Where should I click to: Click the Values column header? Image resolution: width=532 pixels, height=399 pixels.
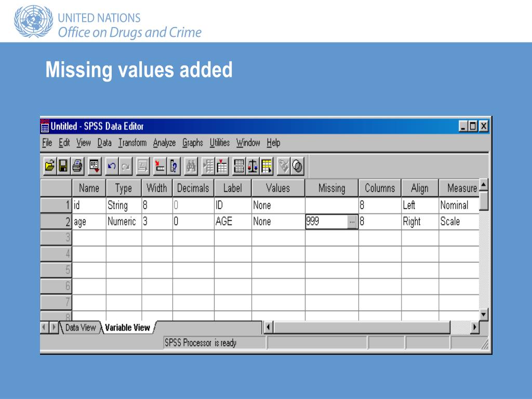point(278,188)
